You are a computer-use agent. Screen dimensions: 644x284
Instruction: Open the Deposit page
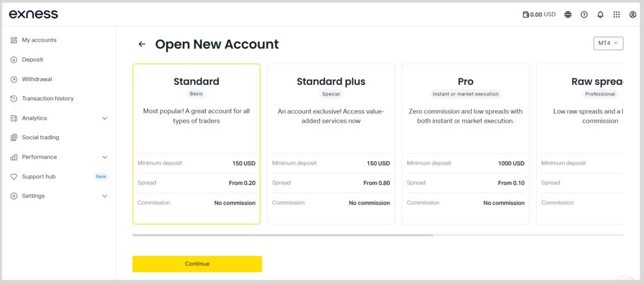32,60
